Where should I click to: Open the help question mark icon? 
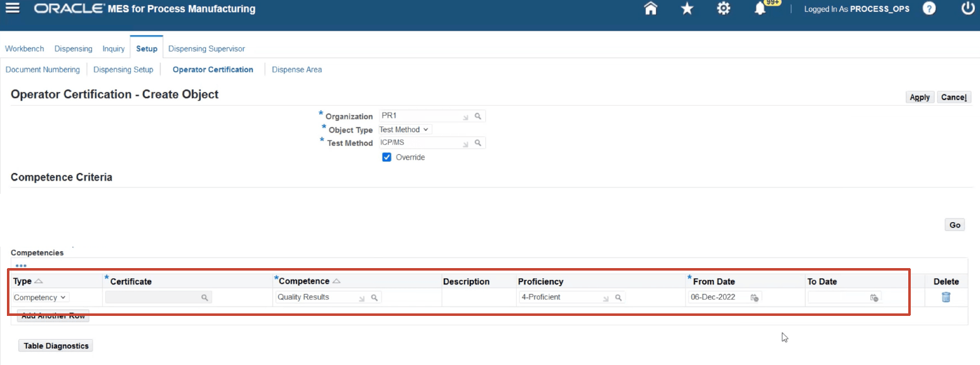click(x=929, y=9)
